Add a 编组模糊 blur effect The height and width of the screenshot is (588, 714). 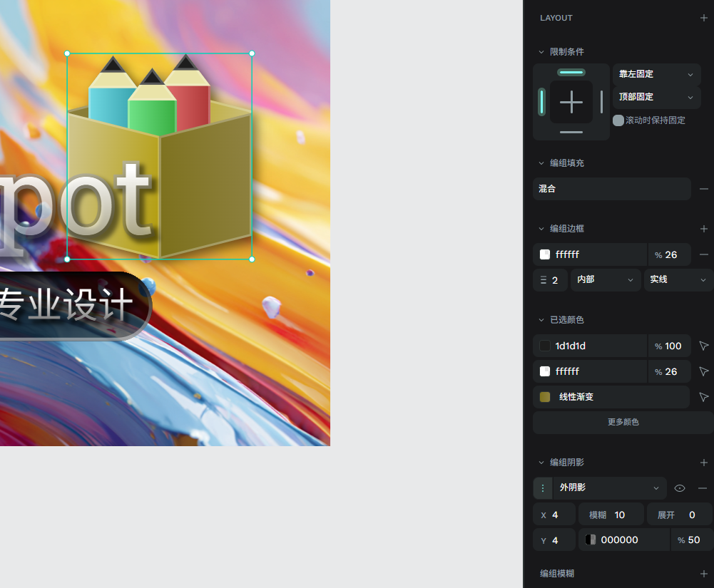pyautogui.click(x=703, y=574)
